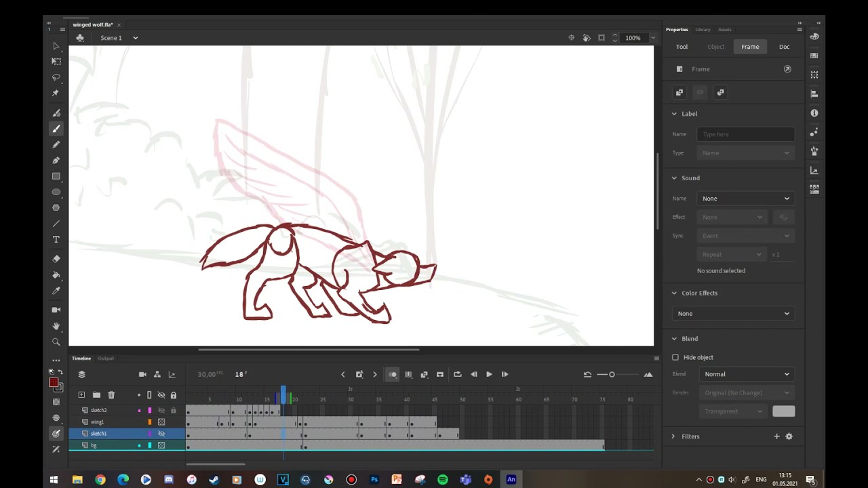The height and width of the screenshot is (488, 868).
Task: Open the Blend mode Normal dropdown
Action: [x=746, y=374]
